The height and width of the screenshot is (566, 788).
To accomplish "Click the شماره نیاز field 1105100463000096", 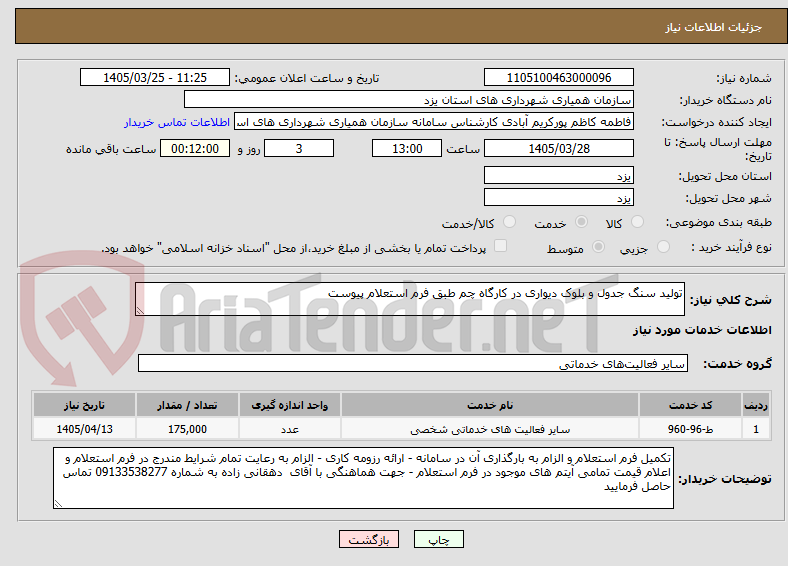I will [559, 77].
